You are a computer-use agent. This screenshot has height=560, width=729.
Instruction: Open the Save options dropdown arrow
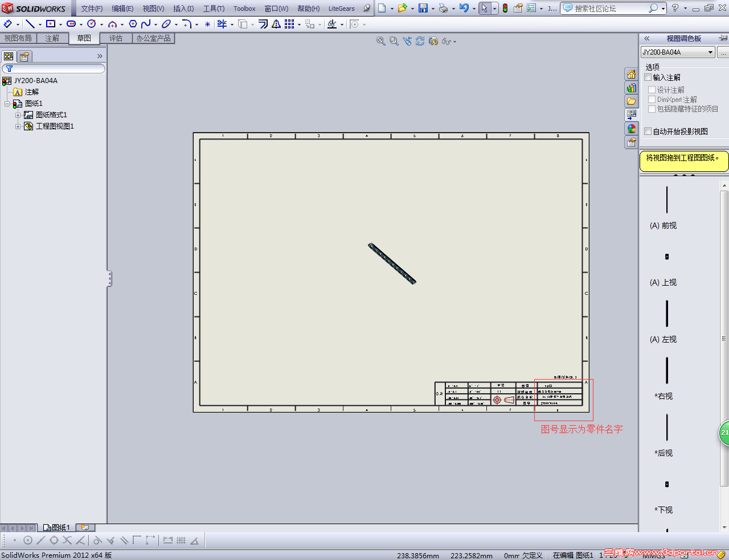433,9
